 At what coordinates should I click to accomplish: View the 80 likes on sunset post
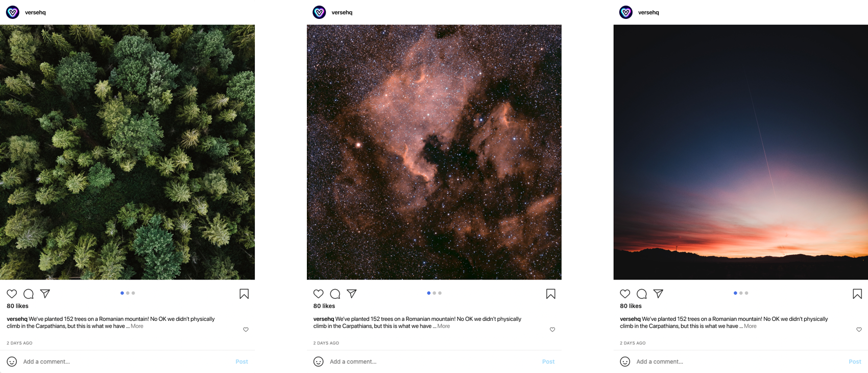pos(630,306)
